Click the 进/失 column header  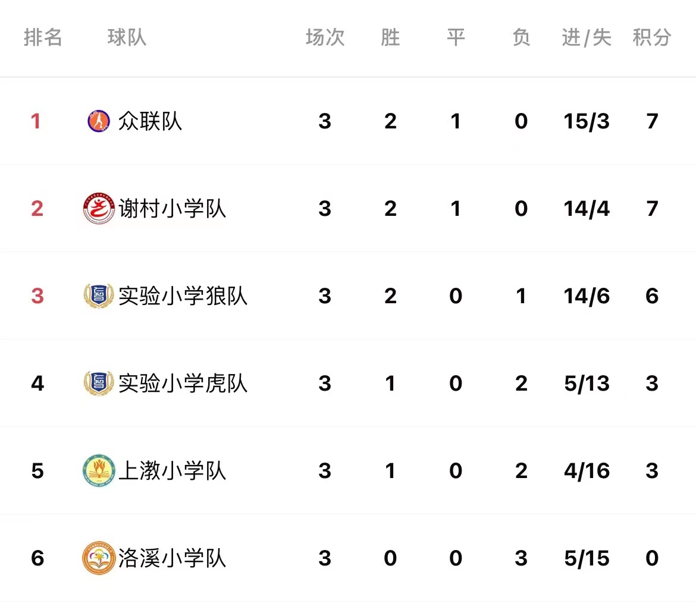(x=587, y=37)
